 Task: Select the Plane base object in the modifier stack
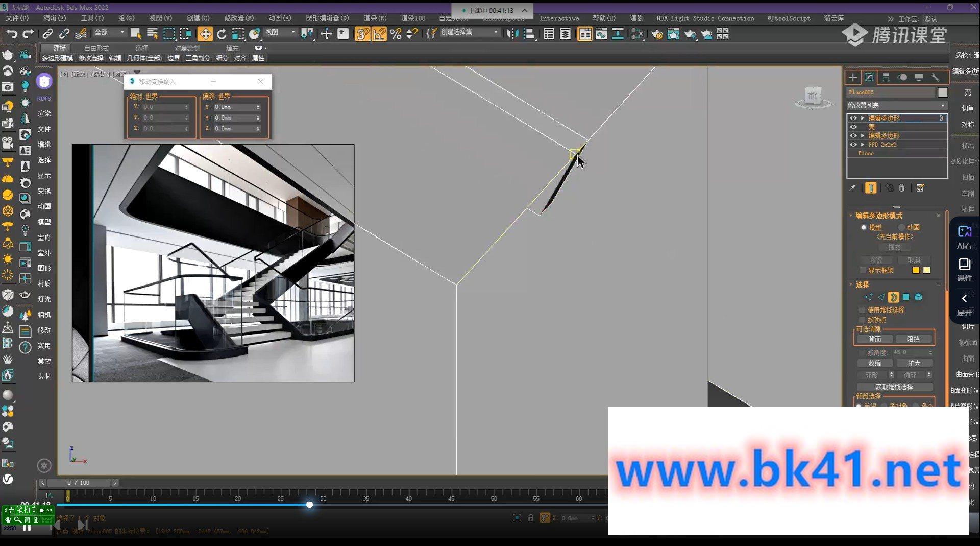pyautogui.click(x=866, y=153)
